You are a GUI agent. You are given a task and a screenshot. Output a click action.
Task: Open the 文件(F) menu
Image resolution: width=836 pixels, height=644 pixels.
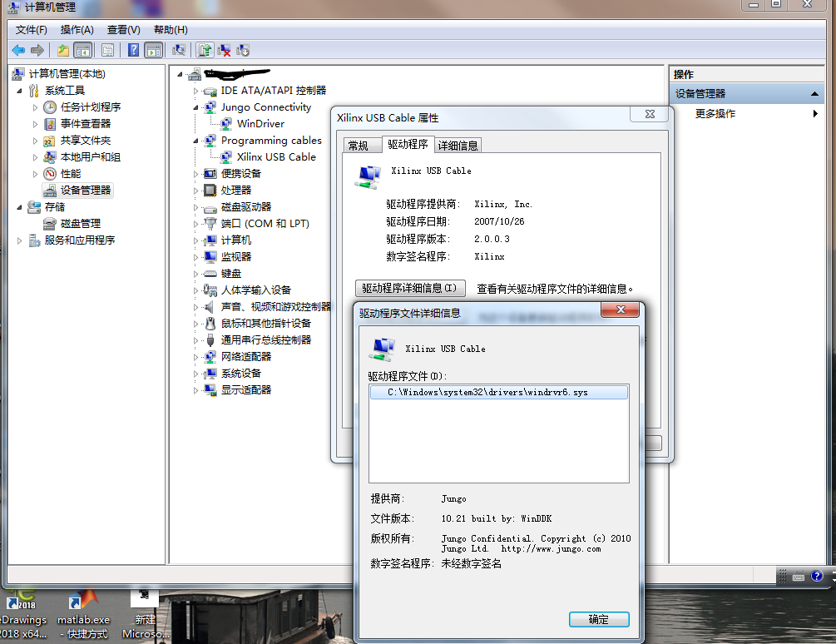pyautogui.click(x=32, y=30)
